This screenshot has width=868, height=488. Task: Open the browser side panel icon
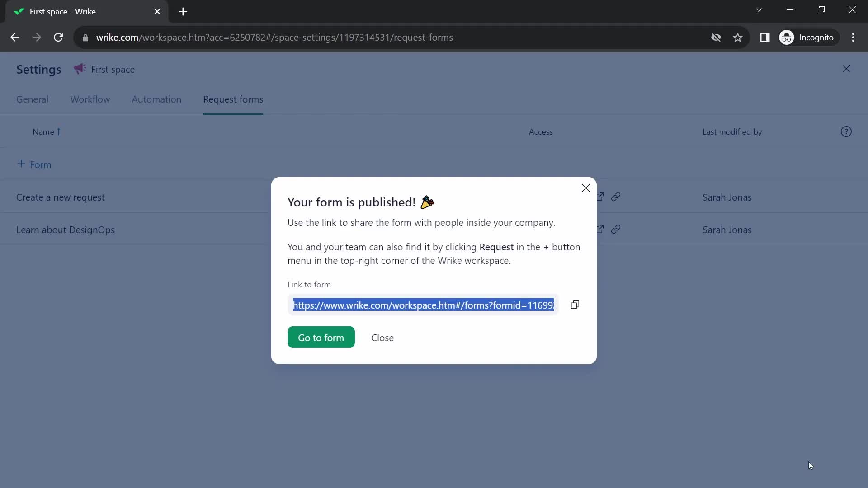tap(764, 38)
